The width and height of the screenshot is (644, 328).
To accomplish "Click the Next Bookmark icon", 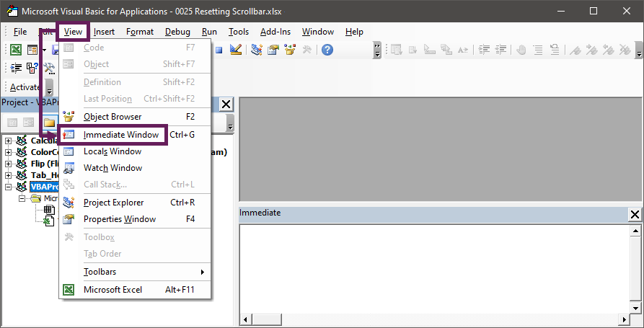I will point(592,50).
